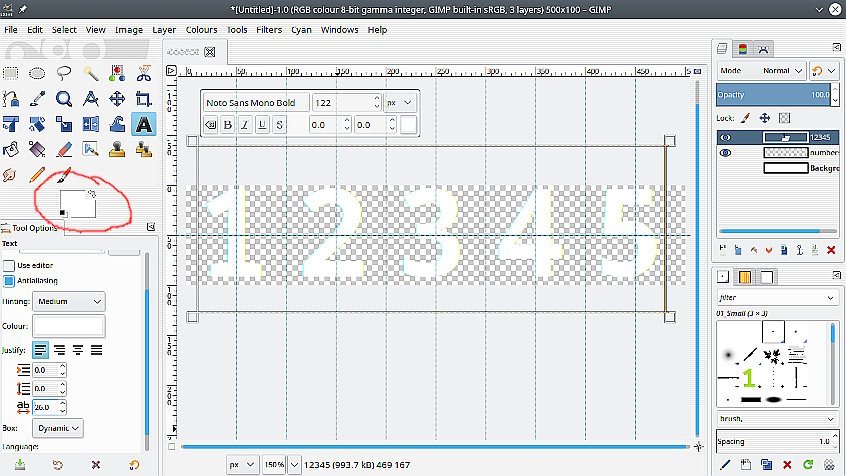Click the Opacity slider in Layers
This screenshot has width=846, height=476.
pyautogui.click(x=774, y=94)
